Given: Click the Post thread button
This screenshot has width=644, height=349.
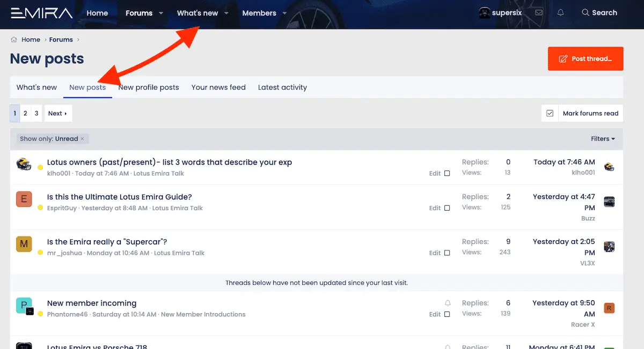Looking at the screenshot, I should tap(586, 59).
